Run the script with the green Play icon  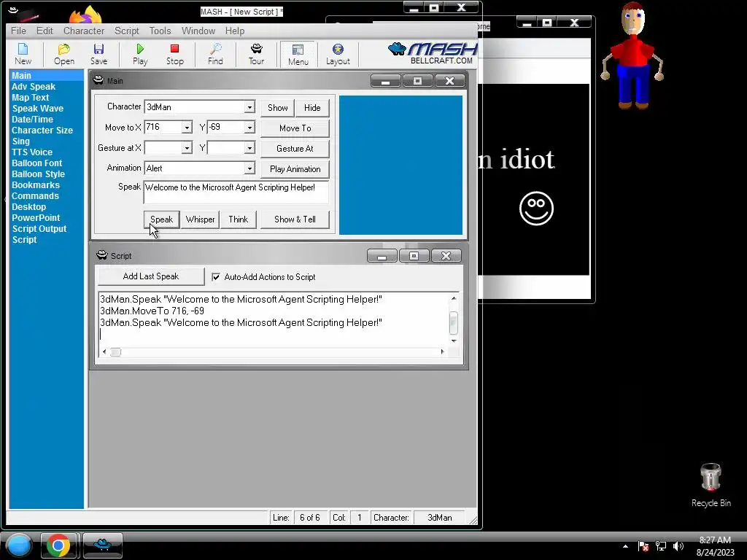(140, 54)
